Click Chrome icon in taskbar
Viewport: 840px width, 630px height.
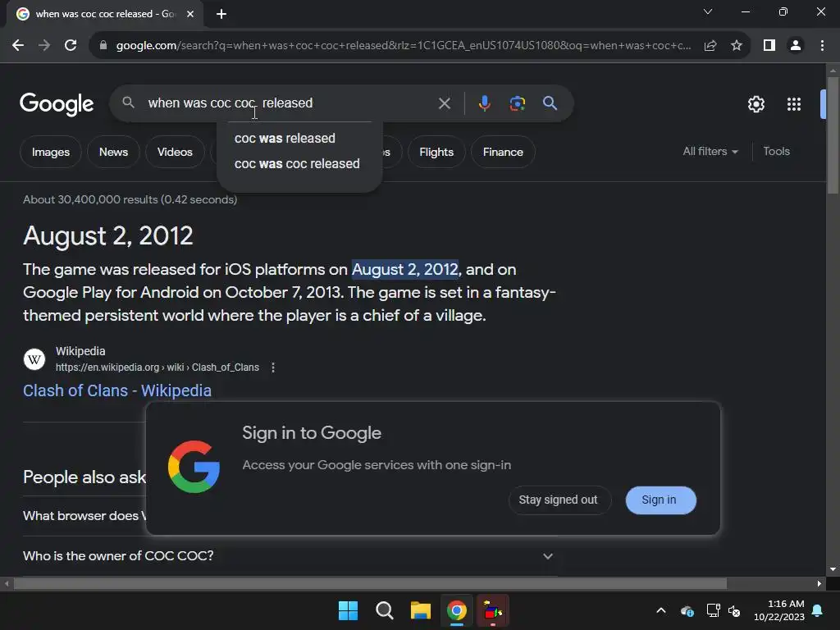pyautogui.click(x=456, y=610)
